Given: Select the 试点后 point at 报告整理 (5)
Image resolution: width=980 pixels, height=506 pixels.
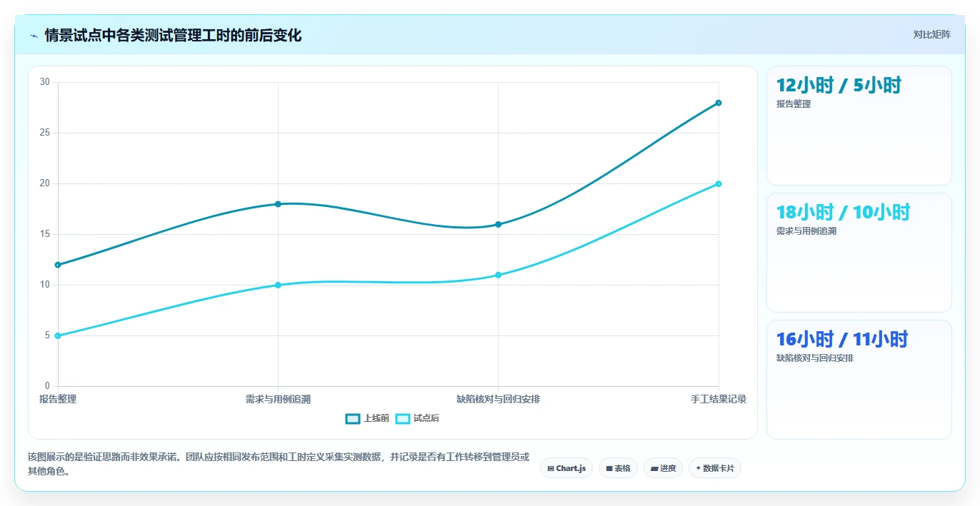Looking at the screenshot, I should pyautogui.click(x=58, y=335).
